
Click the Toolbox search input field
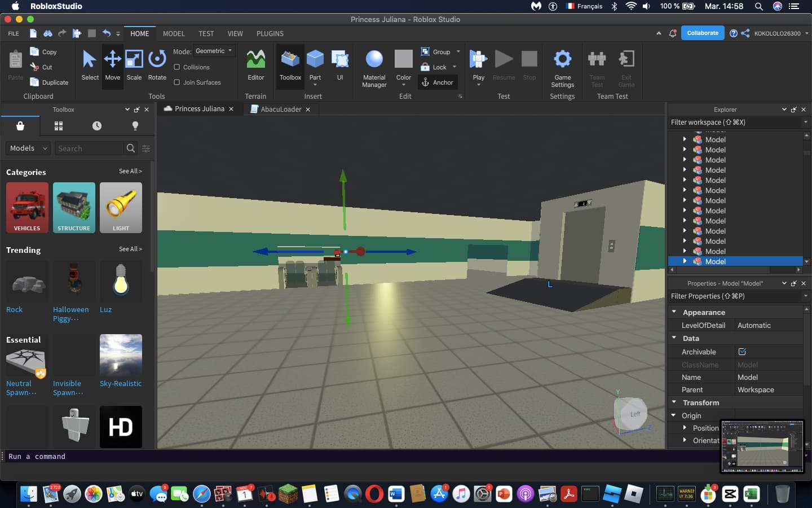point(89,148)
